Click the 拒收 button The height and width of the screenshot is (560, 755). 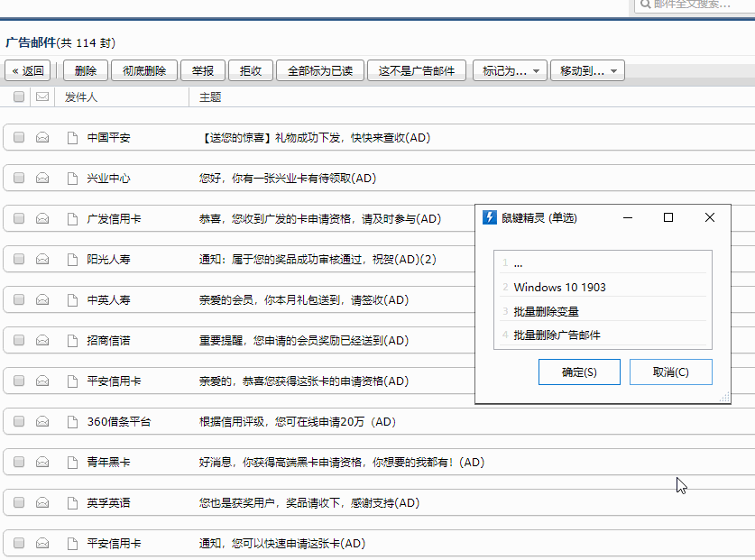(251, 70)
